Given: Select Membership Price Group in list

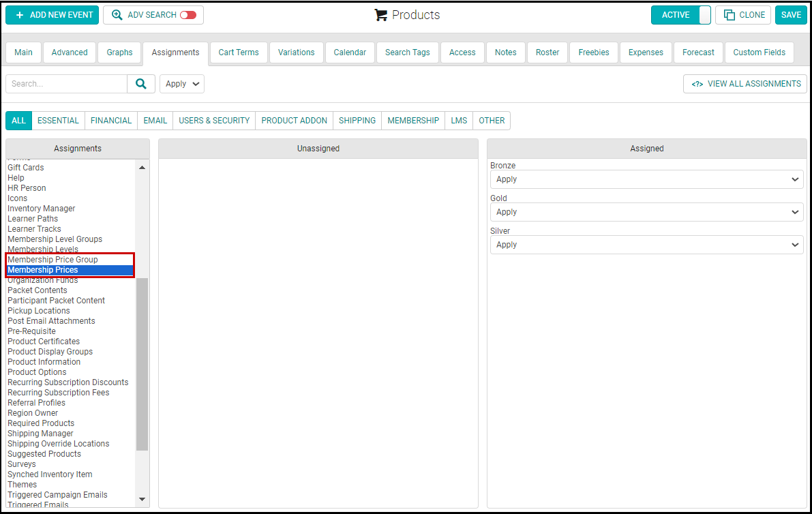Looking at the screenshot, I should [x=52, y=260].
